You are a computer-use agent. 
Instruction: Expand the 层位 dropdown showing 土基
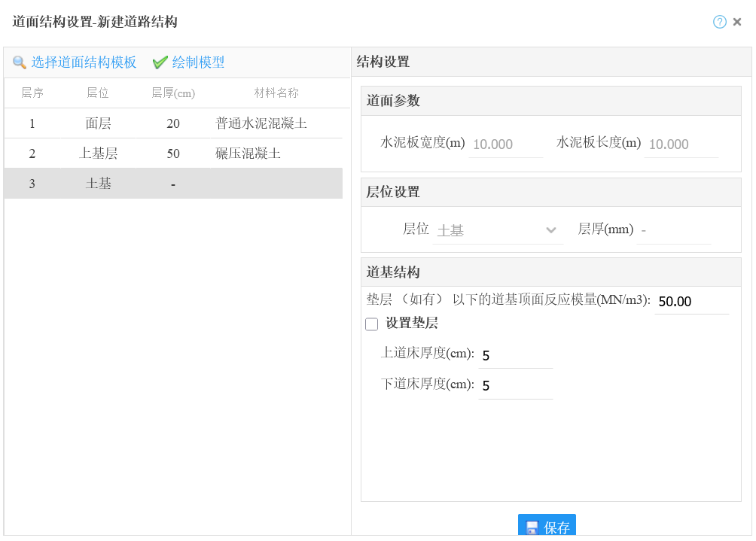[x=498, y=230]
